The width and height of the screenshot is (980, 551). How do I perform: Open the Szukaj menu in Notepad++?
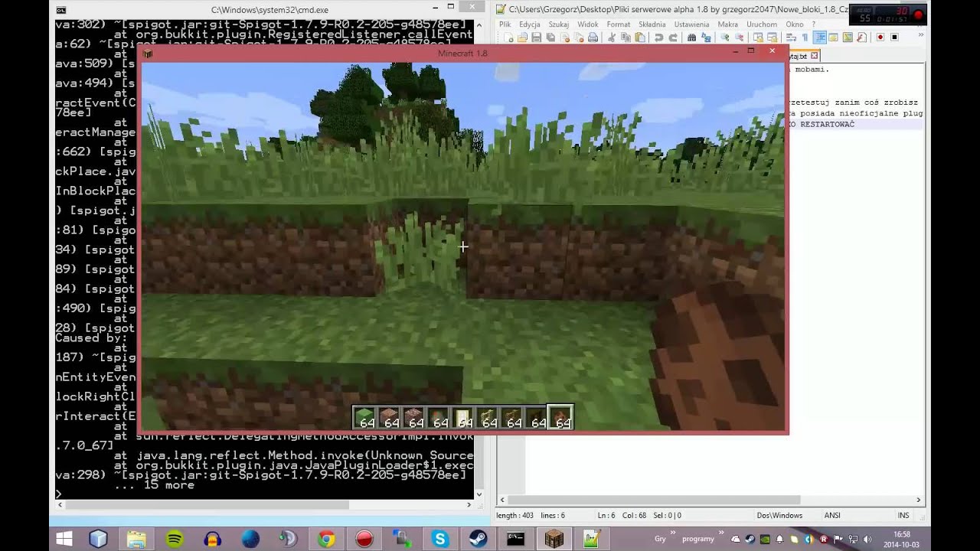559,24
